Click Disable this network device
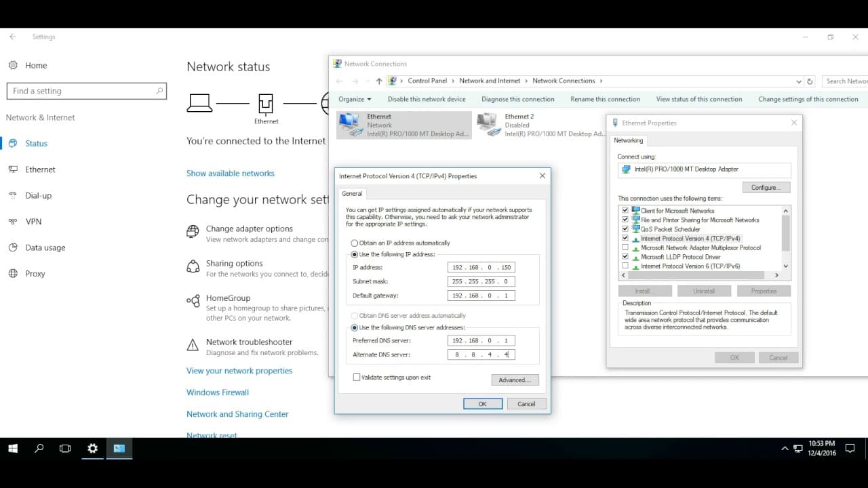The height and width of the screenshot is (488, 868). coord(427,99)
